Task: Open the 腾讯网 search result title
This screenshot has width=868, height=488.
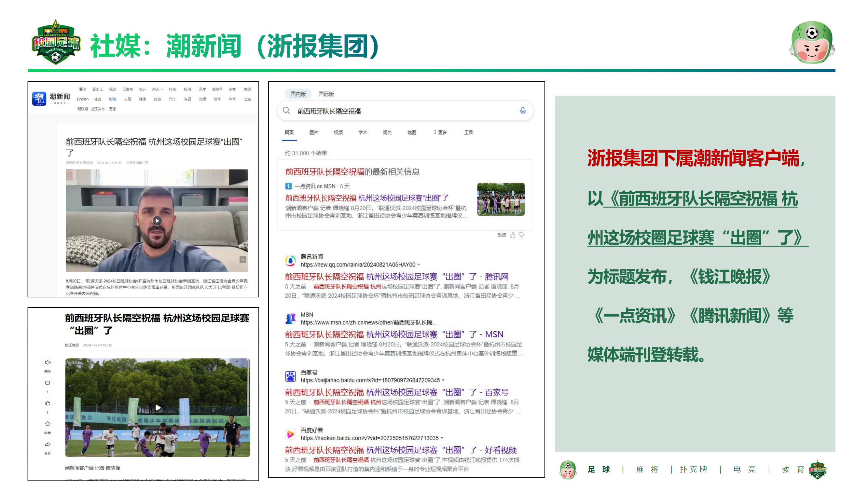Action: tap(397, 277)
